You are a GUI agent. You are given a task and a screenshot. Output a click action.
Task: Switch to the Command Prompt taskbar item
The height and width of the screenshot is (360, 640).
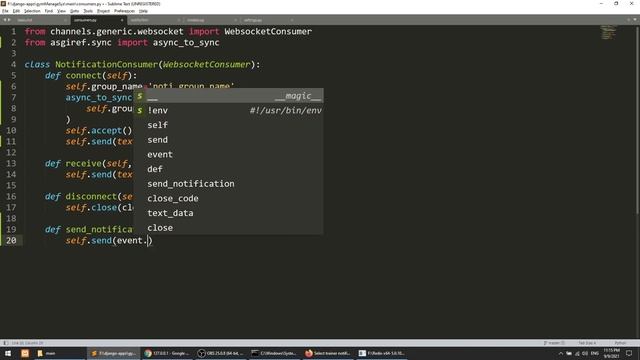pos(274,353)
